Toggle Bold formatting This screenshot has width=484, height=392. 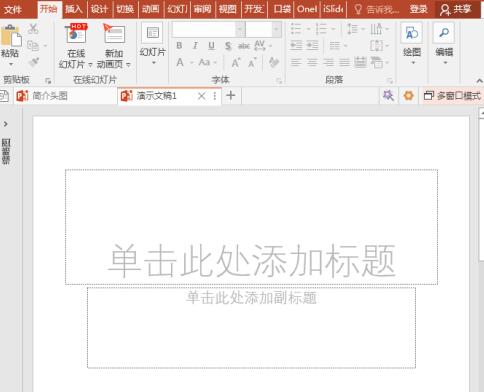(x=179, y=46)
